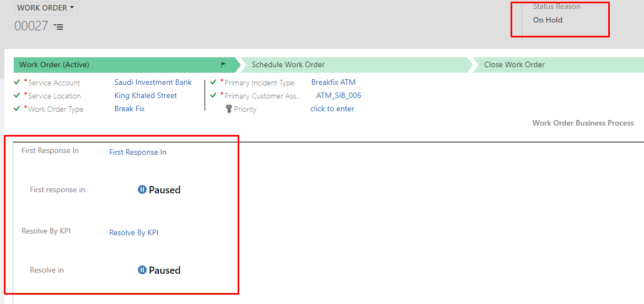Click the flag icon on the active stage
The width and height of the screenshot is (644, 304).
pyautogui.click(x=223, y=64)
